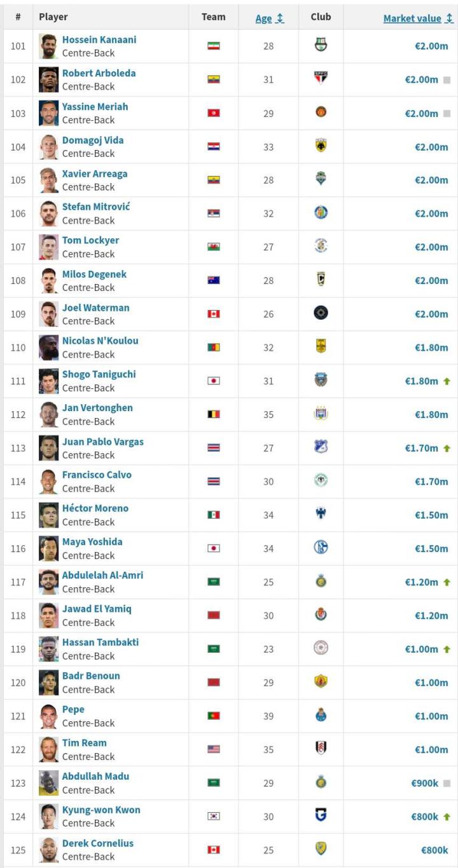Click the Australia flag in Milos Degenek's row
Screen dimensions: 458x868
point(214,281)
